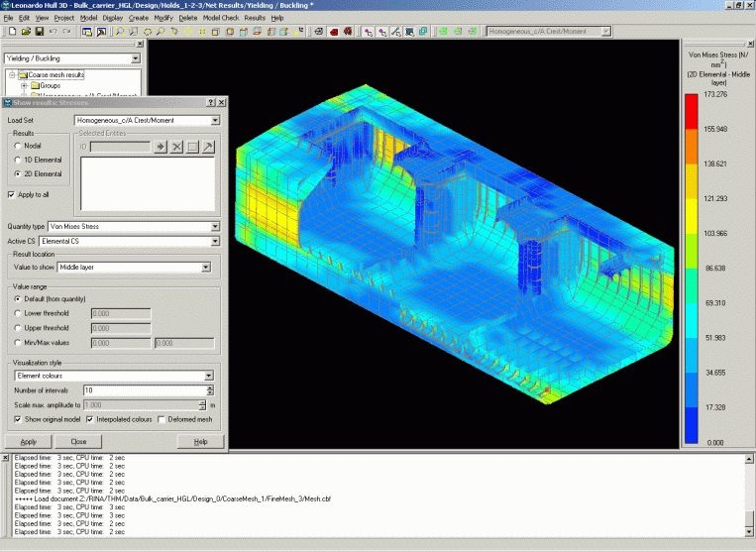
Task: Enable the Deformed mesh checkbox
Action: point(162,419)
